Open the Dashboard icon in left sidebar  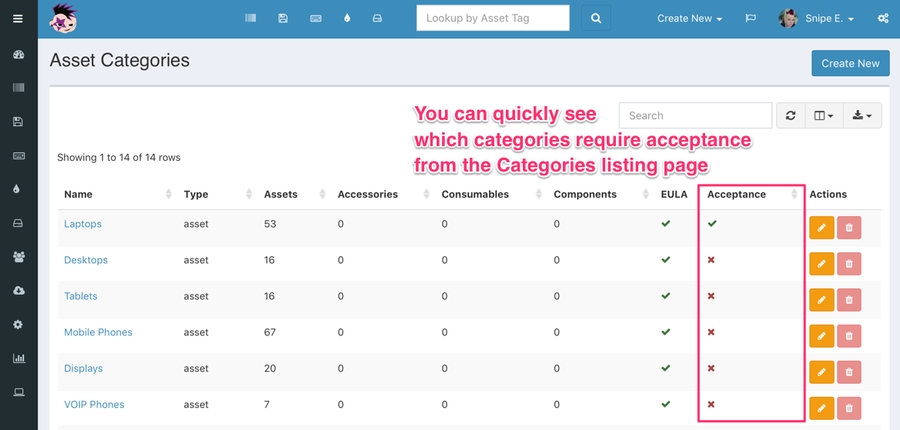(x=18, y=55)
